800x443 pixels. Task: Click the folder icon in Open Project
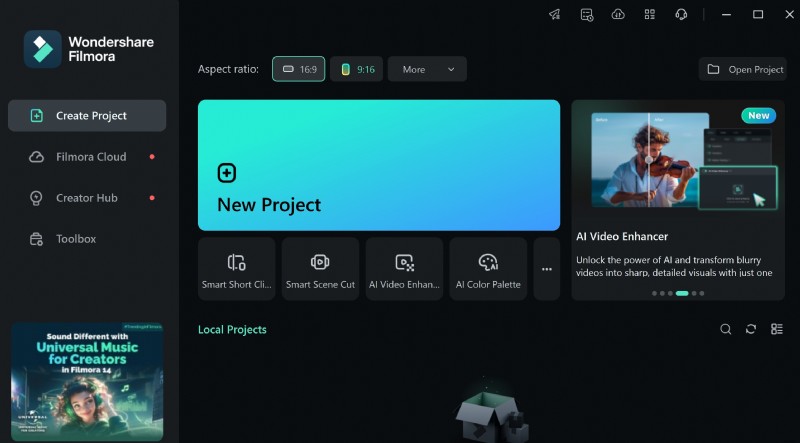pos(713,69)
